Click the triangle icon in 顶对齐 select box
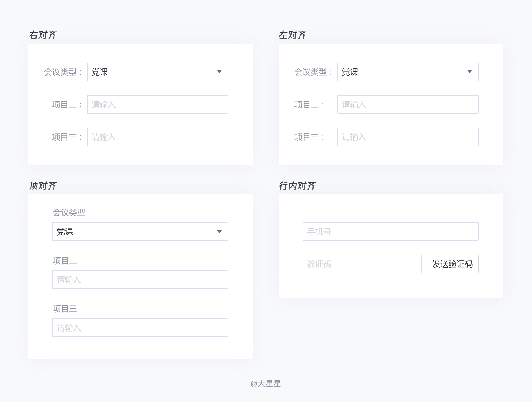This screenshot has height=402, width=532. point(219,231)
